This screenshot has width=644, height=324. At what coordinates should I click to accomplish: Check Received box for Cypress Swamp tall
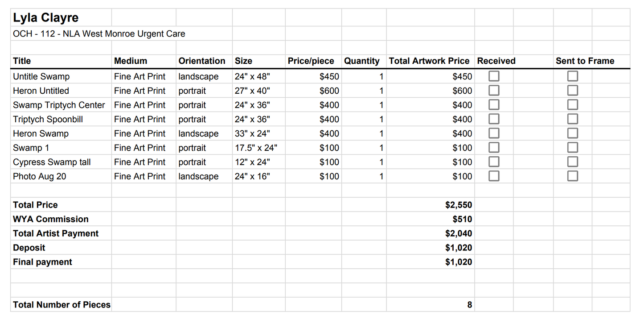point(494,162)
